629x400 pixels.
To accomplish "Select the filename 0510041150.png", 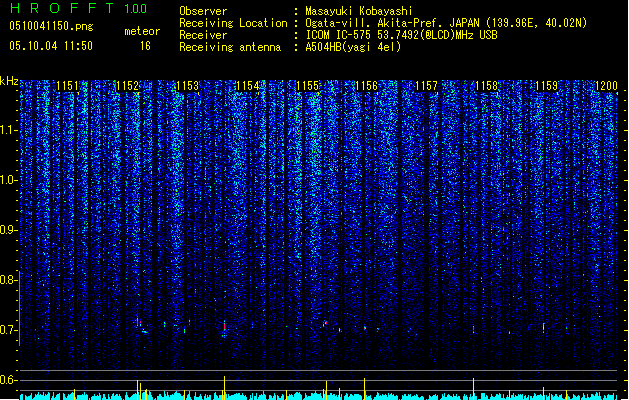I will tap(51, 26).
